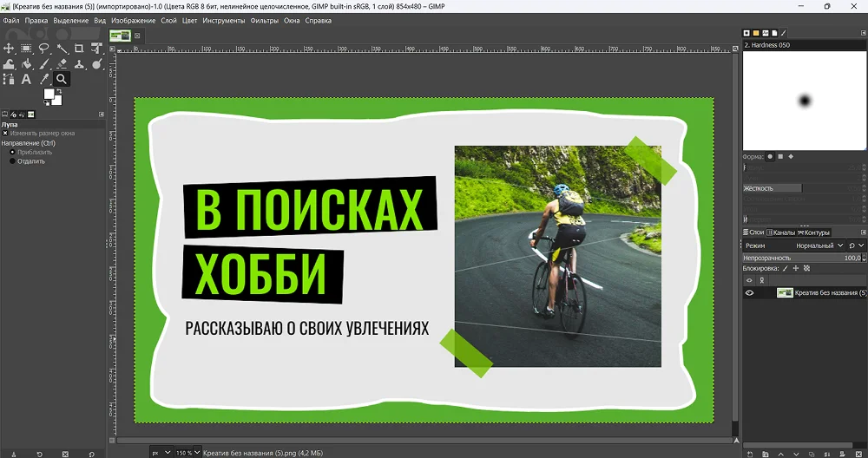Select the Move tool
Screen dimensions: 868x458
coord(10,49)
